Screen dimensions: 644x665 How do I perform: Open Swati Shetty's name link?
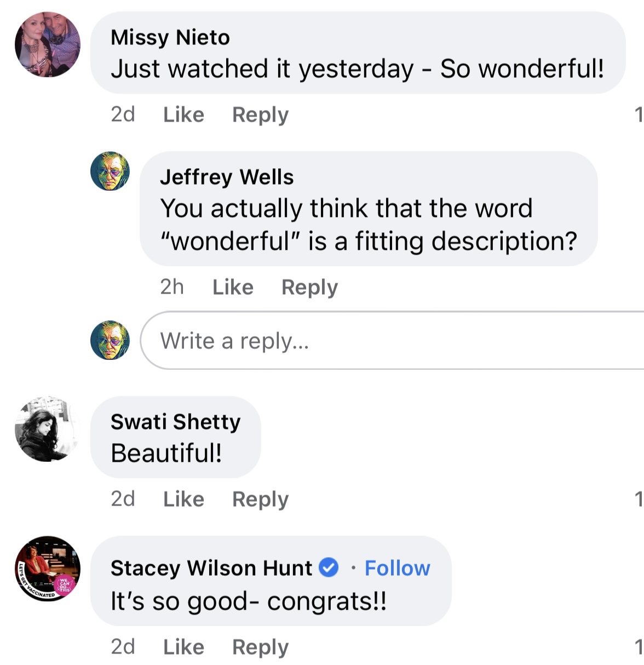point(175,422)
